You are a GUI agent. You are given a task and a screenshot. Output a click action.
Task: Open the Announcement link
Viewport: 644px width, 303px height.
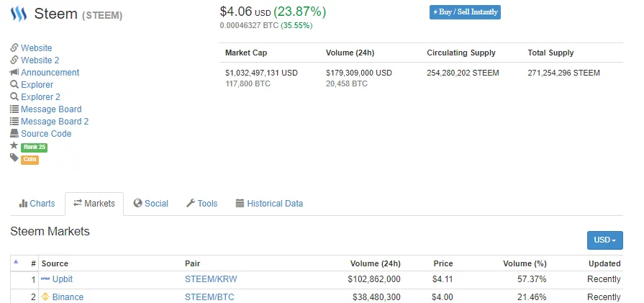(50, 73)
